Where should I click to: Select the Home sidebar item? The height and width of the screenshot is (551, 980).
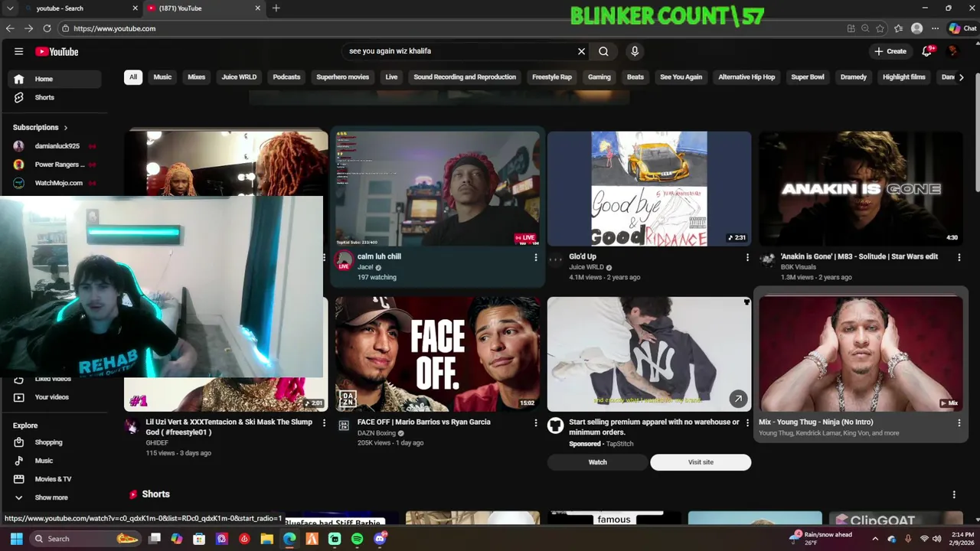[54, 79]
